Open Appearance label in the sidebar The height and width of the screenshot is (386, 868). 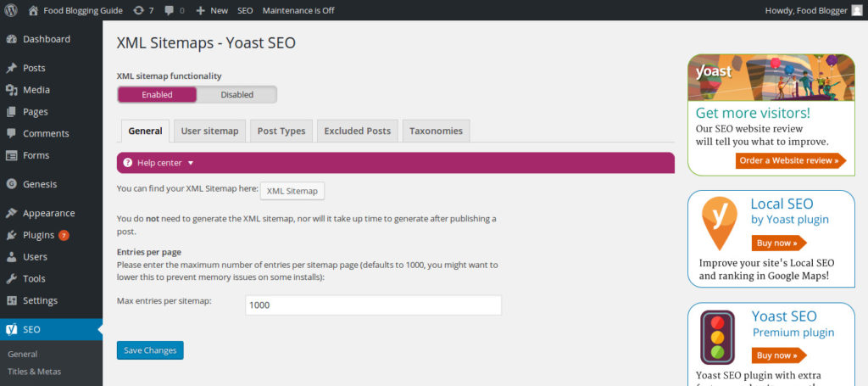click(48, 213)
